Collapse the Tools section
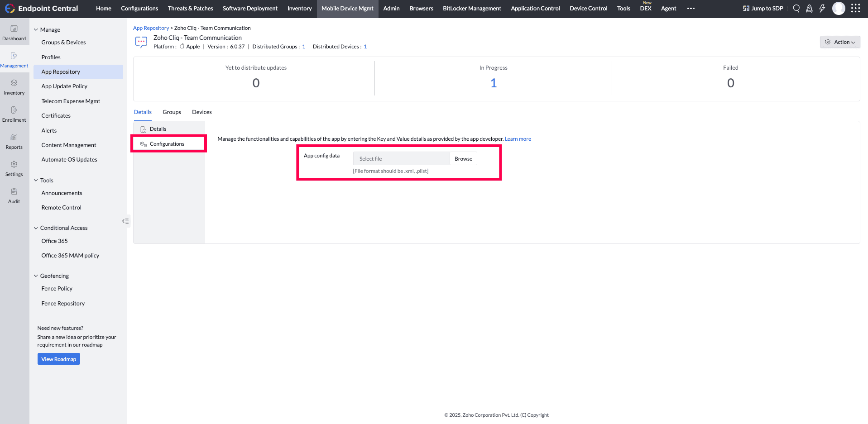The height and width of the screenshot is (424, 868). coord(36,181)
